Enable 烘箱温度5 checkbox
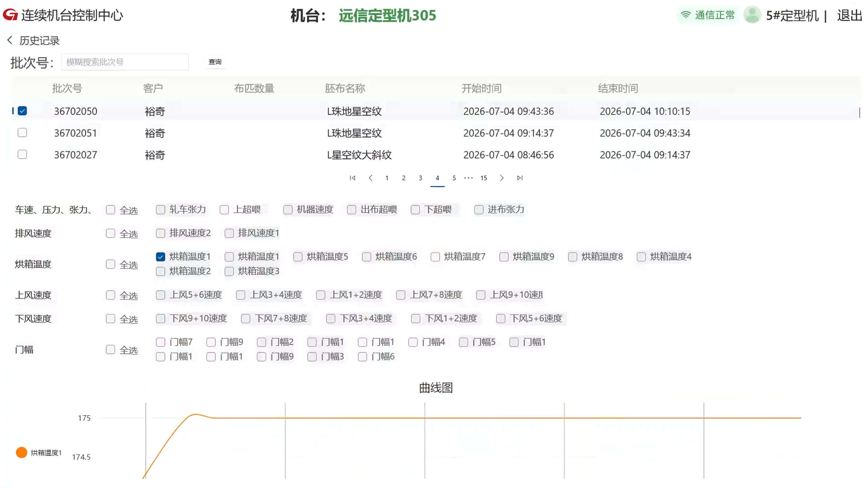Image resolution: width=868 pixels, height=488 pixels. [298, 257]
